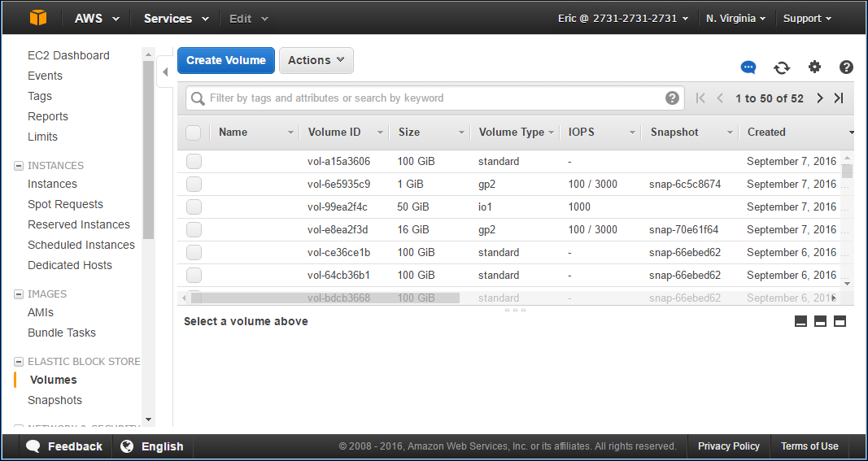This screenshot has width=868, height=461.
Task: Click snapshot snap-6c5c8674 cell
Action: pos(685,185)
